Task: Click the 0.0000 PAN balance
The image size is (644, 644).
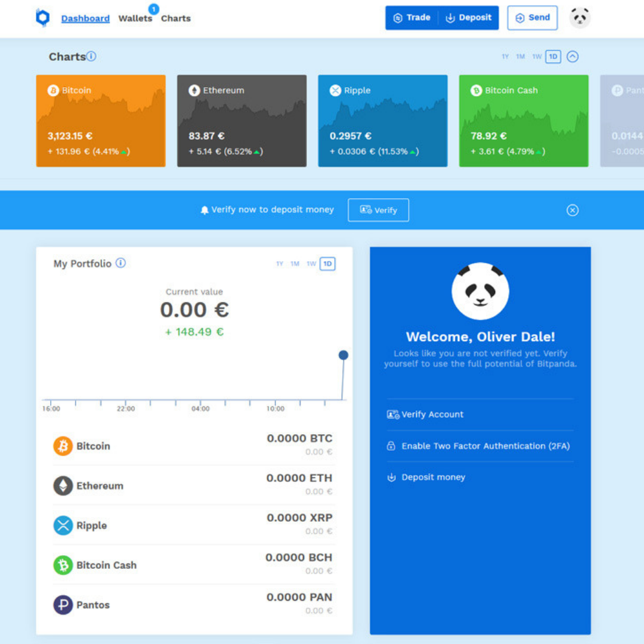Action: 299,597
